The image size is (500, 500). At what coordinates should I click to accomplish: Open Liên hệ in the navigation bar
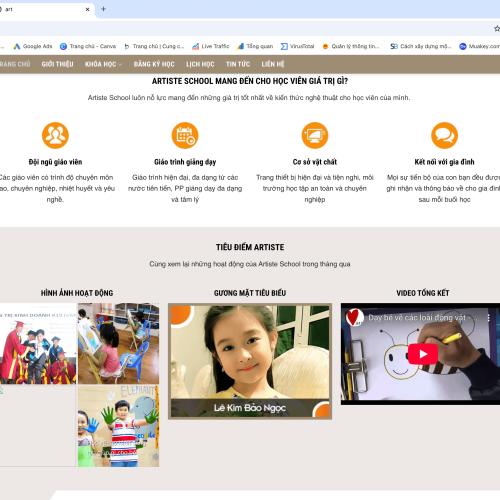(x=273, y=64)
